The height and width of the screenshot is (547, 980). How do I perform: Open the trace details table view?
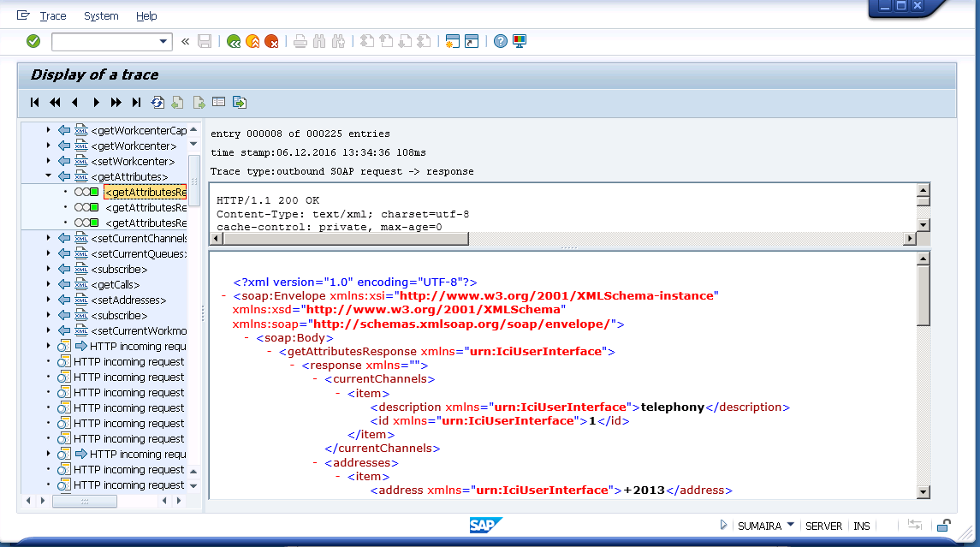tap(219, 102)
